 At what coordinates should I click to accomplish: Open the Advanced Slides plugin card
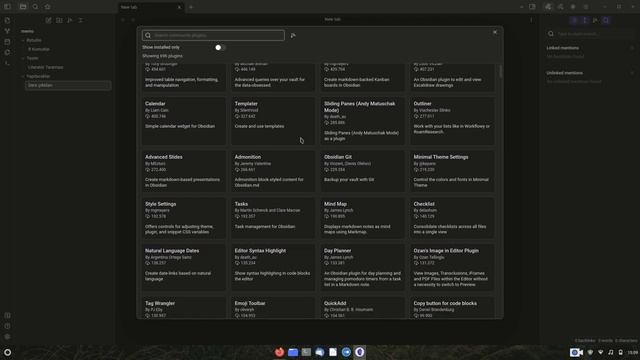pos(184,171)
